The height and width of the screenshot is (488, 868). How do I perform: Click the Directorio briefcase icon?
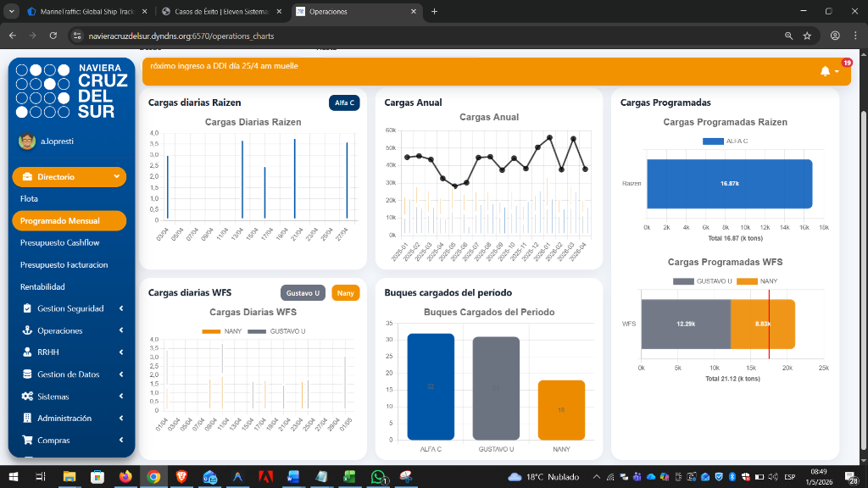(27, 176)
